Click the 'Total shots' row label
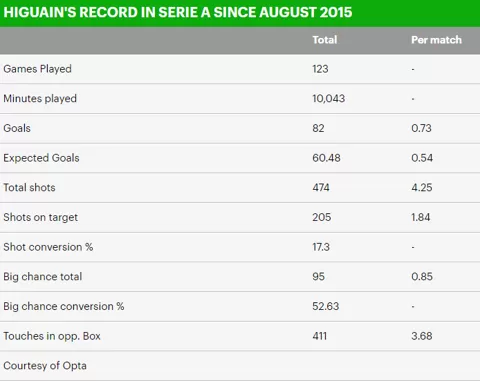Screen dimensions: 480x381 pyautogui.click(x=29, y=188)
